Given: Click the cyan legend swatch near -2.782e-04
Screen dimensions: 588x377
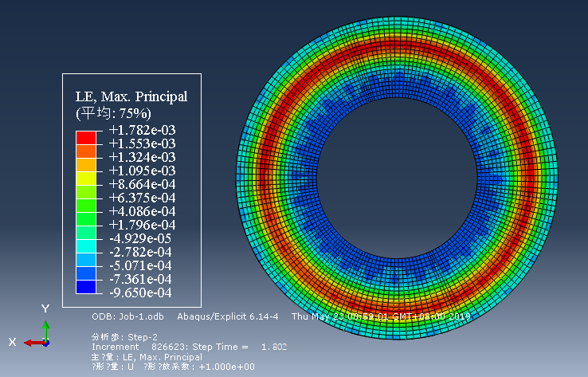Looking at the screenshot, I should [x=86, y=246].
